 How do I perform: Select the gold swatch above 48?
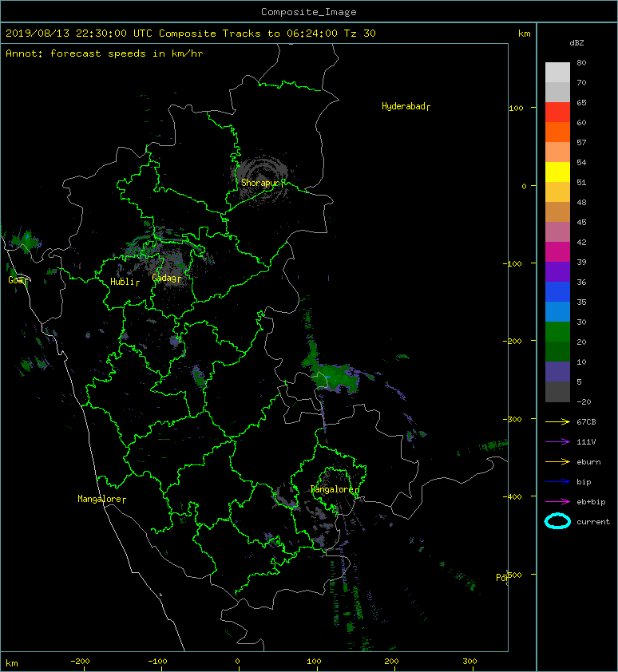tap(557, 192)
